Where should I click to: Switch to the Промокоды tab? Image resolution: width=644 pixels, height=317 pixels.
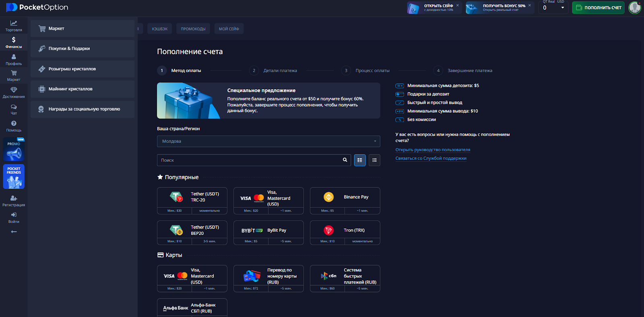[x=193, y=29]
